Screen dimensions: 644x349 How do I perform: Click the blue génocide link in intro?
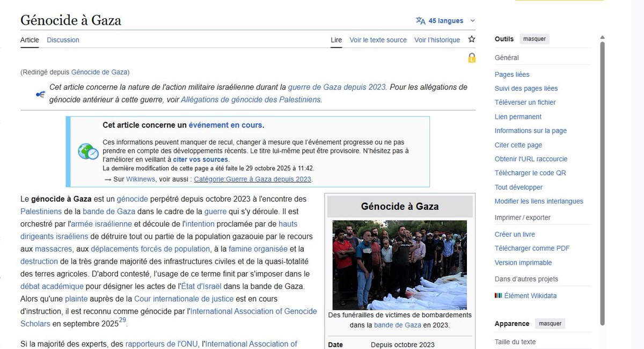tap(132, 199)
